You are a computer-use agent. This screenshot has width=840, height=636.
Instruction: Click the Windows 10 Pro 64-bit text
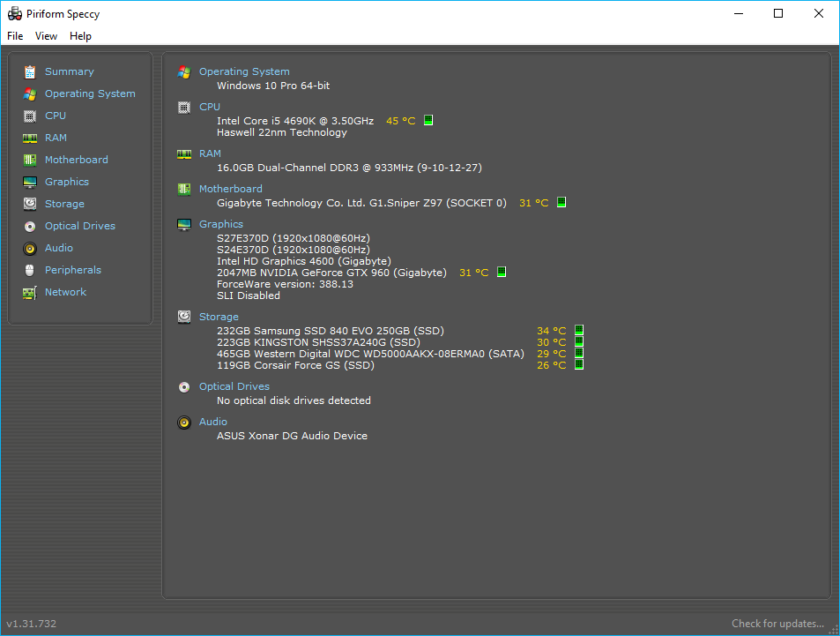(x=273, y=86)
